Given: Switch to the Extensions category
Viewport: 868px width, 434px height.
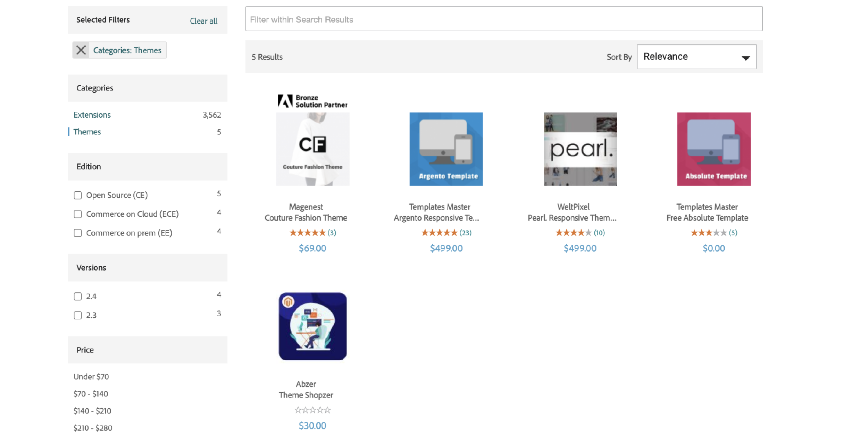Looking at the screenshot, I should pos(92,115).
